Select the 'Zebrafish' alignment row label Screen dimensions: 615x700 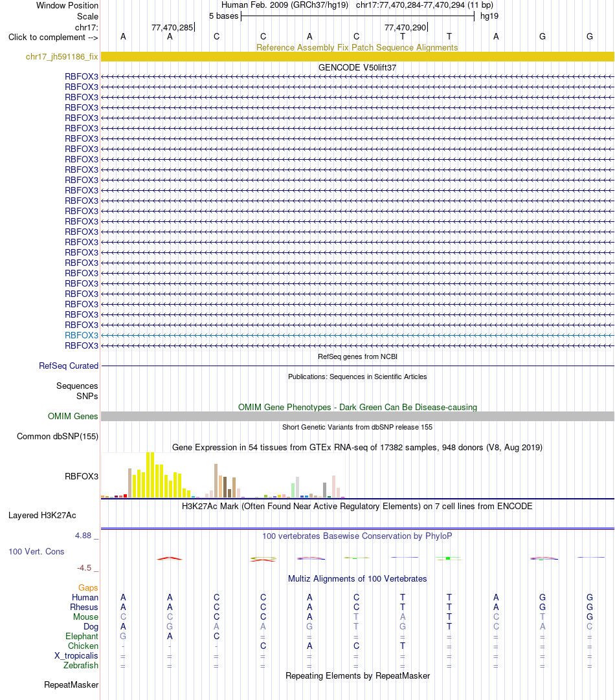point(81,665)
